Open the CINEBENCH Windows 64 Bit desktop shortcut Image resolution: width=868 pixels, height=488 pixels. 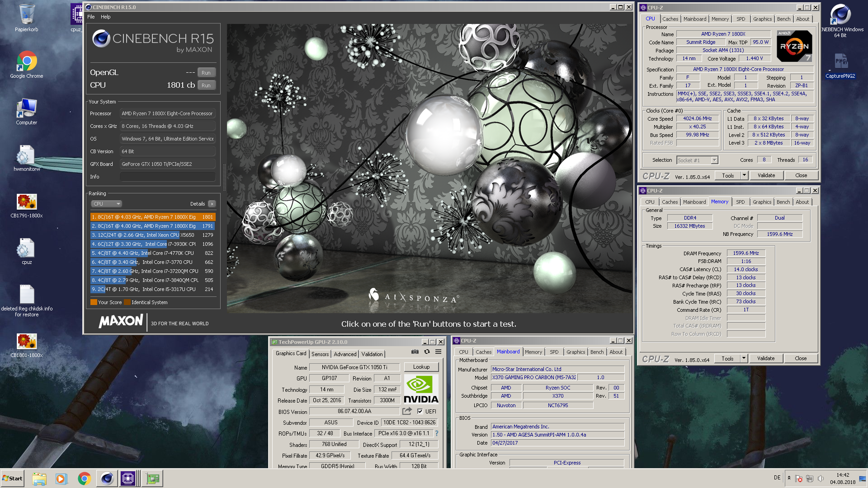[840, 20]
